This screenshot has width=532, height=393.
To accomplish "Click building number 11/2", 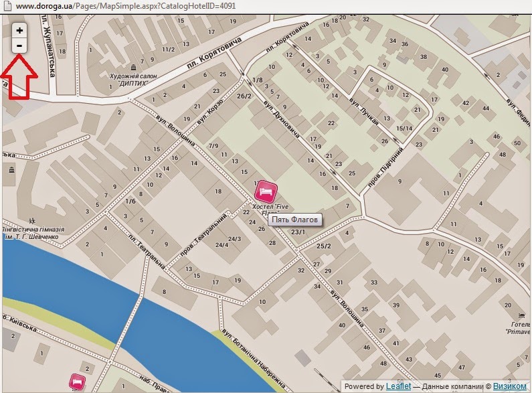I will pyautogui.click(x=168, y=50).
